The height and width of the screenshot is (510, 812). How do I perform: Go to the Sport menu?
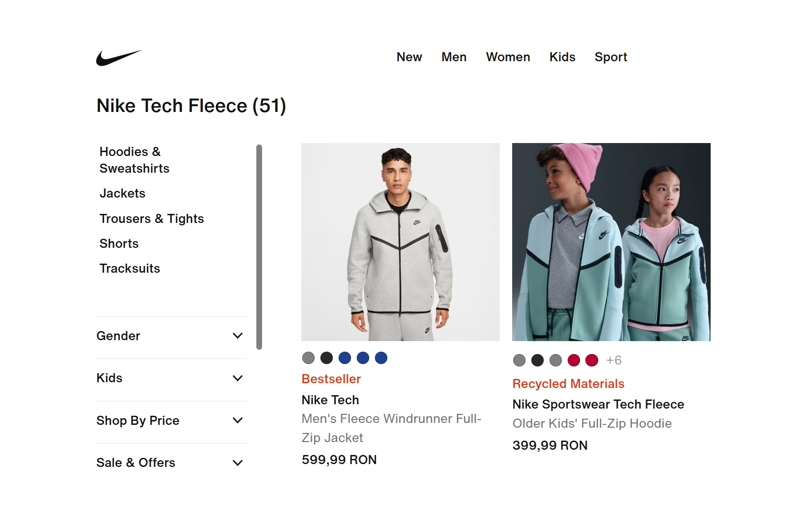click(x=611, y=57)
